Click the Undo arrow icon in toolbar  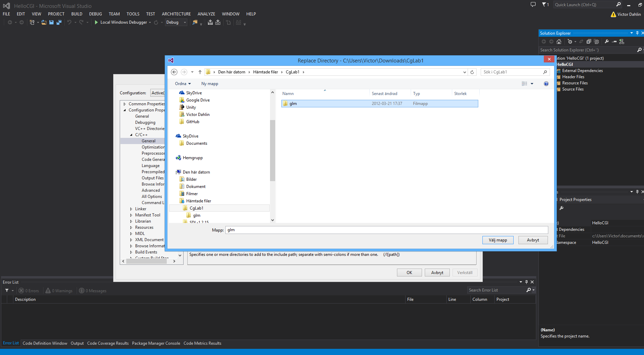[69, 22]
